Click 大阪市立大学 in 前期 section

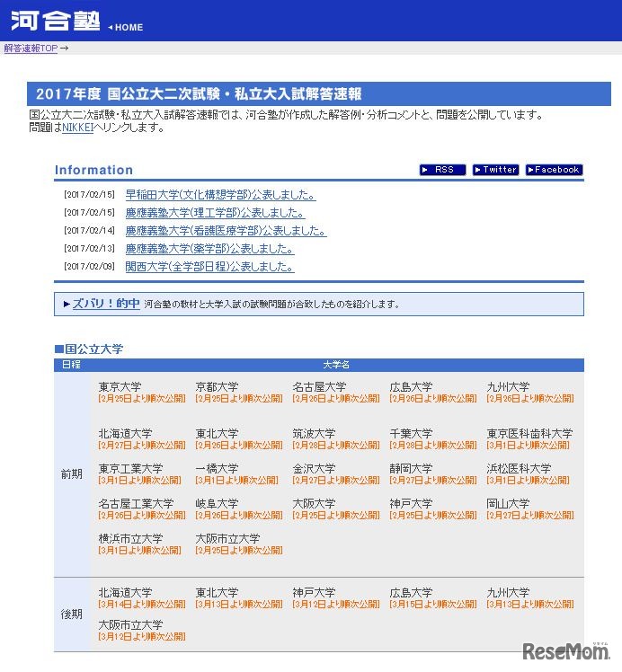click(x=227, y=539)
